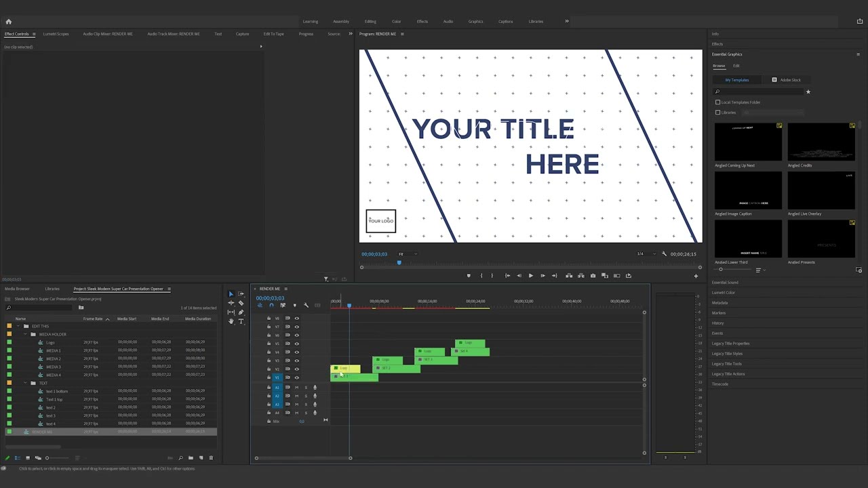Check Local Templates Folder checkbox

coord(718,102)
